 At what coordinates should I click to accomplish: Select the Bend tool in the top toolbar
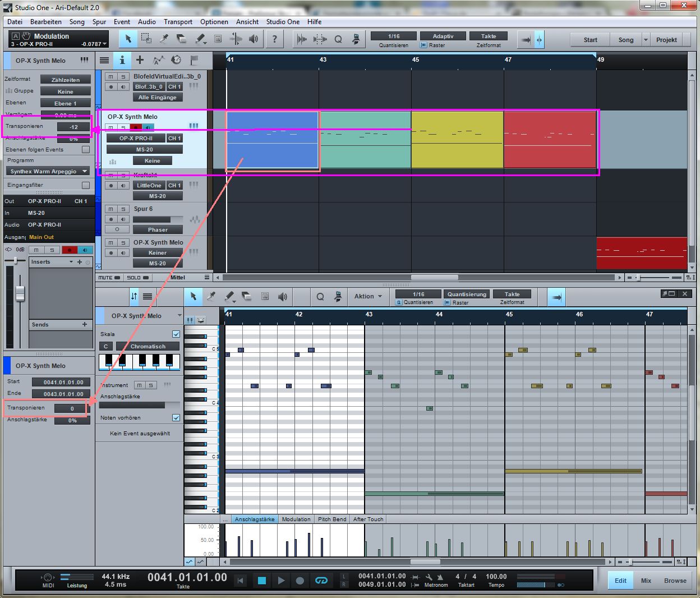(x=236, y=39)
